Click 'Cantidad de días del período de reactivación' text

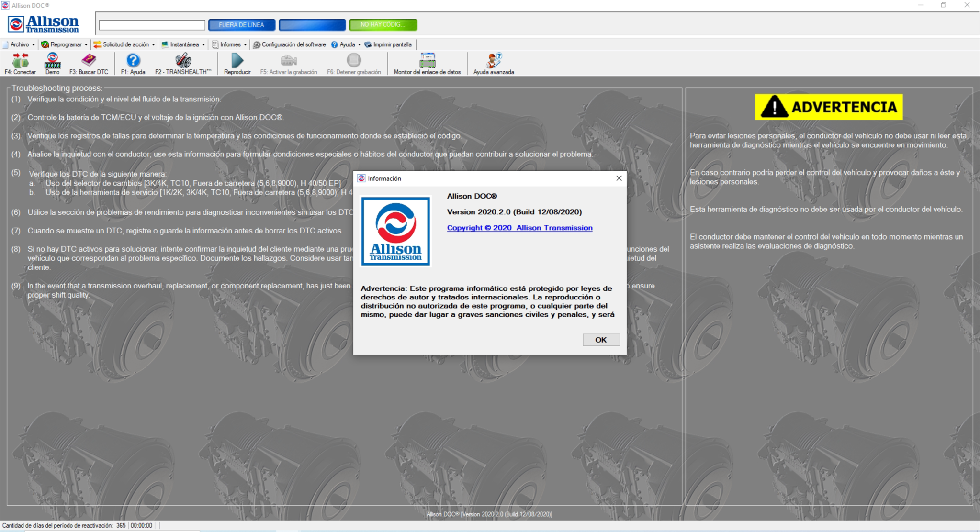pyautogui.click(x=58, y=525)
